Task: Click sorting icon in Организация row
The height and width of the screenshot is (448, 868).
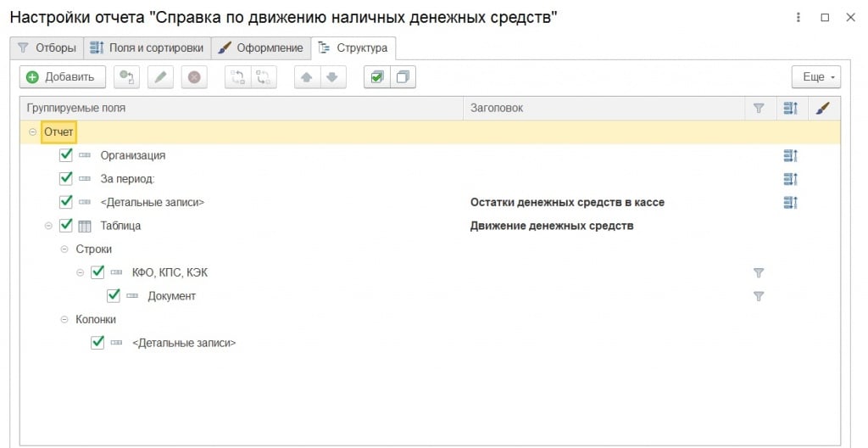Action: click(x=791, y=155)
